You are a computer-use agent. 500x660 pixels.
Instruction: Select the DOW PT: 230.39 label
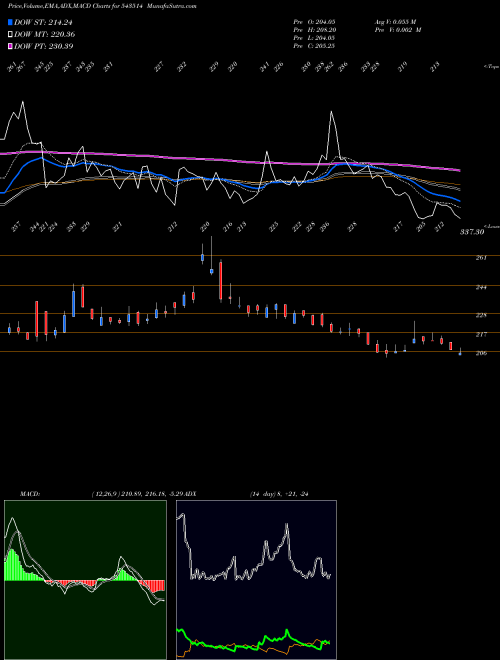44,46
